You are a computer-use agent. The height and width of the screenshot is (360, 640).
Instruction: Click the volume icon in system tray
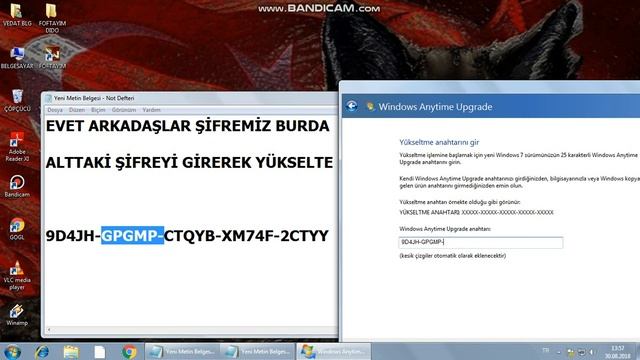click(x=592, y=352)
